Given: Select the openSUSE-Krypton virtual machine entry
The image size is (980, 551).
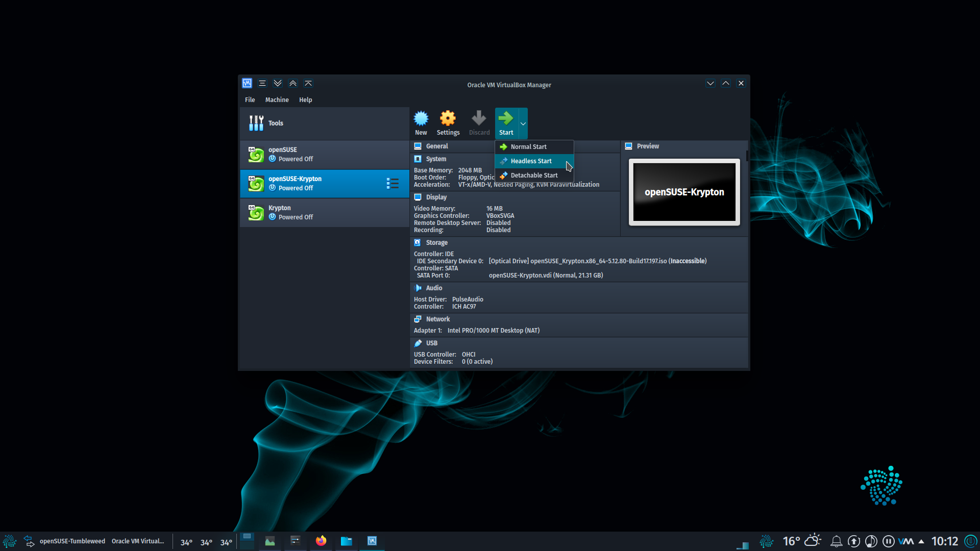Looking at the screenshot, I should (x=325, y=184).
